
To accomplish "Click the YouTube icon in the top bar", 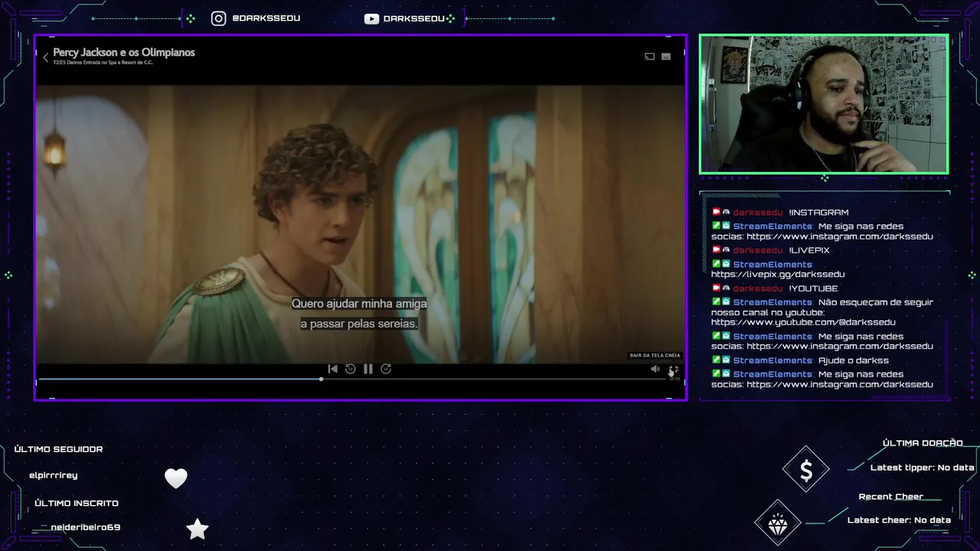I will point(371,18).
